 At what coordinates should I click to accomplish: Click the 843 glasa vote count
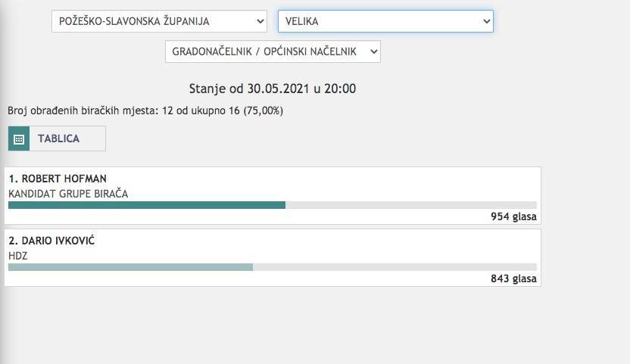[513, 278]
